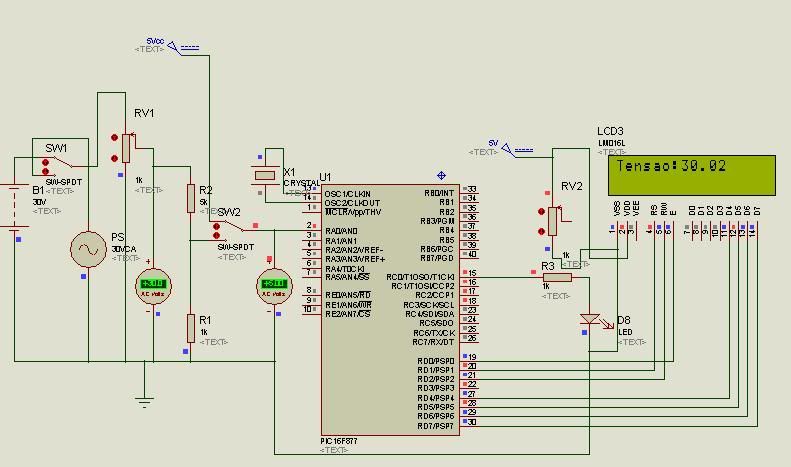Click the R3 reference label
The image size is (791, 467).
pyautogui.click(x=548, y=266)
